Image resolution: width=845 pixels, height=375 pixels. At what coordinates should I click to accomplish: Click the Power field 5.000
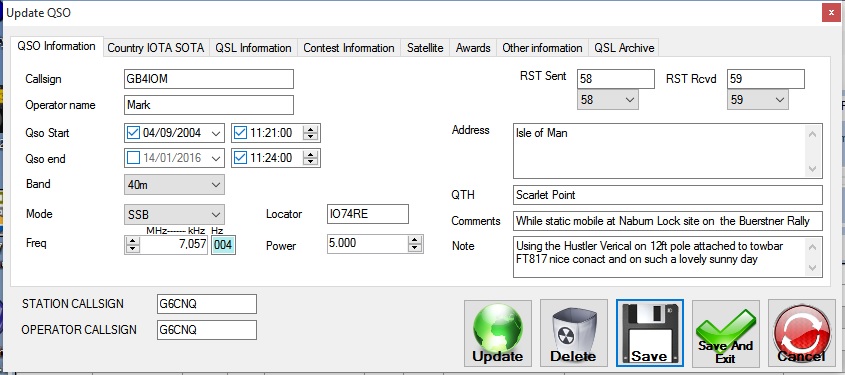[368, 244]
